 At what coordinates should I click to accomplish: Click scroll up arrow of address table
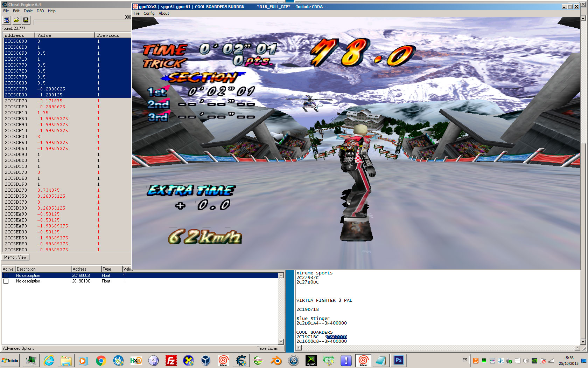pyautogui.click(x=281, y=275)
